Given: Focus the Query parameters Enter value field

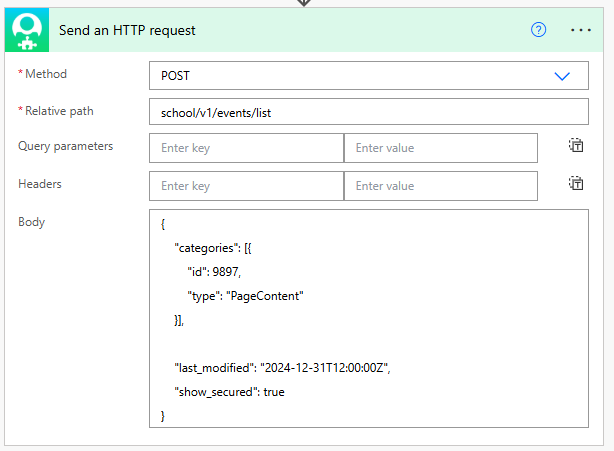Looking at the screenshot, I should pyautogui.click(x=440, y=148).
